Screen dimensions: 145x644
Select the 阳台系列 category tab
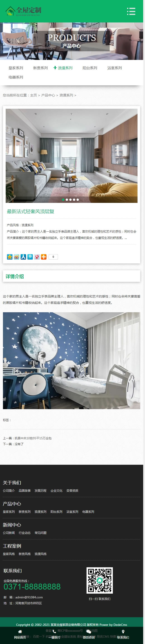[90, 68]
